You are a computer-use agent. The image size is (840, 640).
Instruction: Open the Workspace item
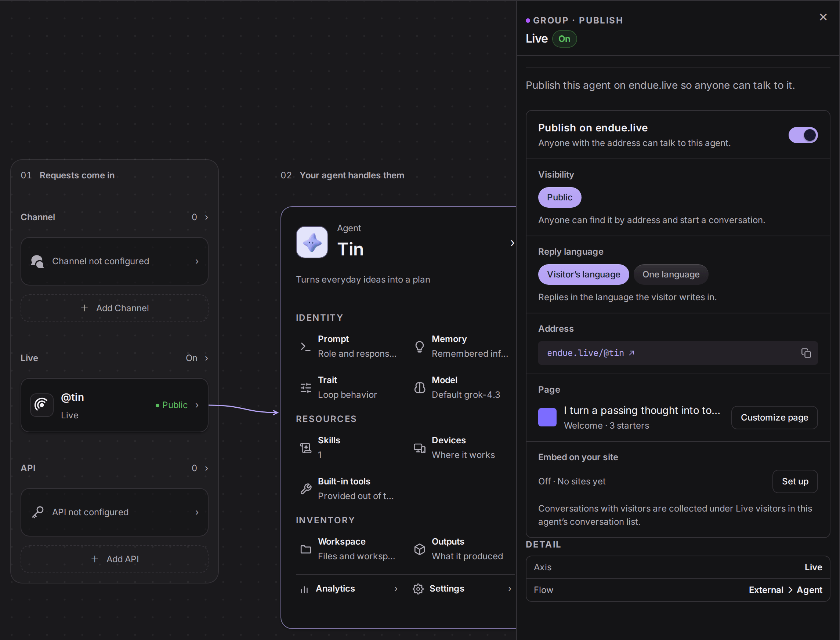(x=348, y=549)
